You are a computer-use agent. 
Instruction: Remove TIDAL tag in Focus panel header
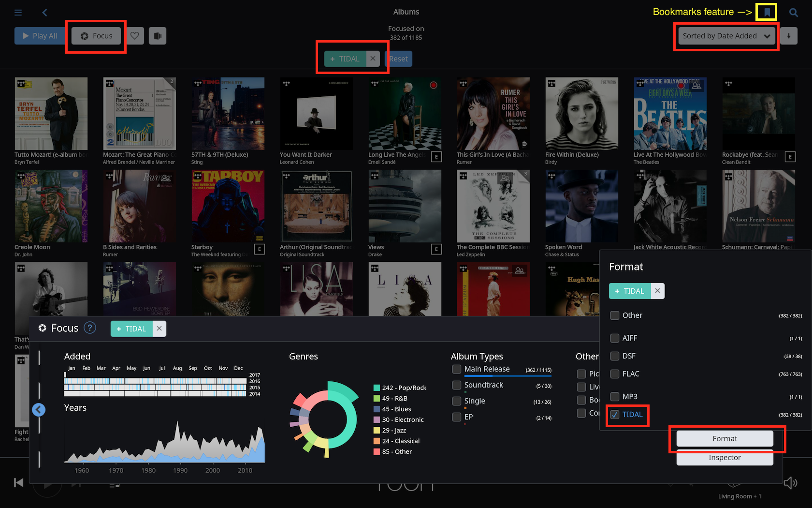pos(159,329)
